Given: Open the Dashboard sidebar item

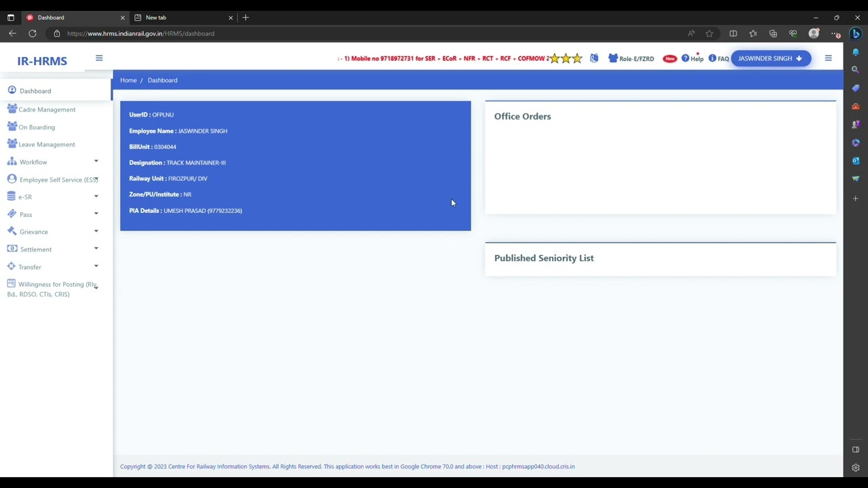Looking at the screenshot, I should click(x=56, y=91).
